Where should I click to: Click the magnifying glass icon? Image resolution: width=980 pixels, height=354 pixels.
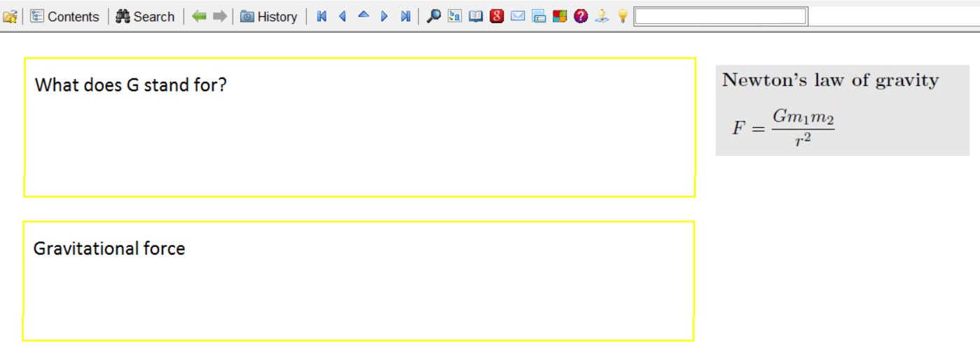click(x=434, y=16)
